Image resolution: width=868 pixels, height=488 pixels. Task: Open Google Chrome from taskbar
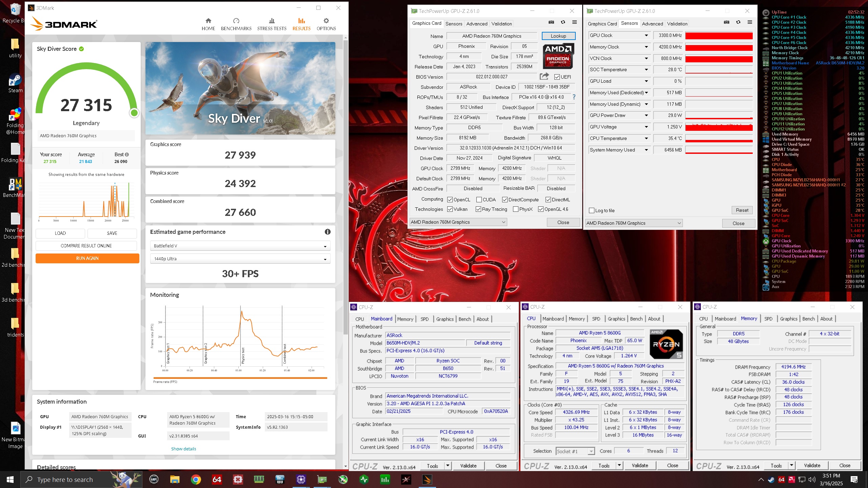[x=196, y=480]
